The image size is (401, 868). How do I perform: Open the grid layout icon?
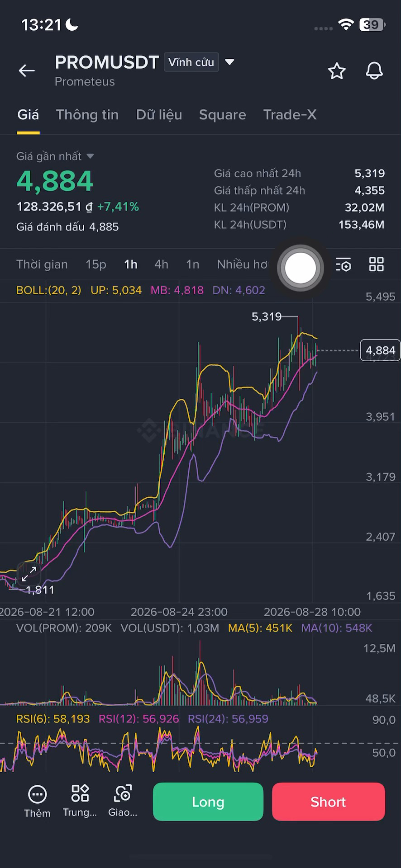377,264
